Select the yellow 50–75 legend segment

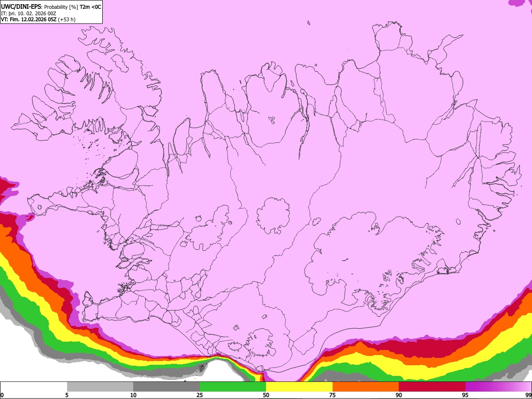[299, 387]
